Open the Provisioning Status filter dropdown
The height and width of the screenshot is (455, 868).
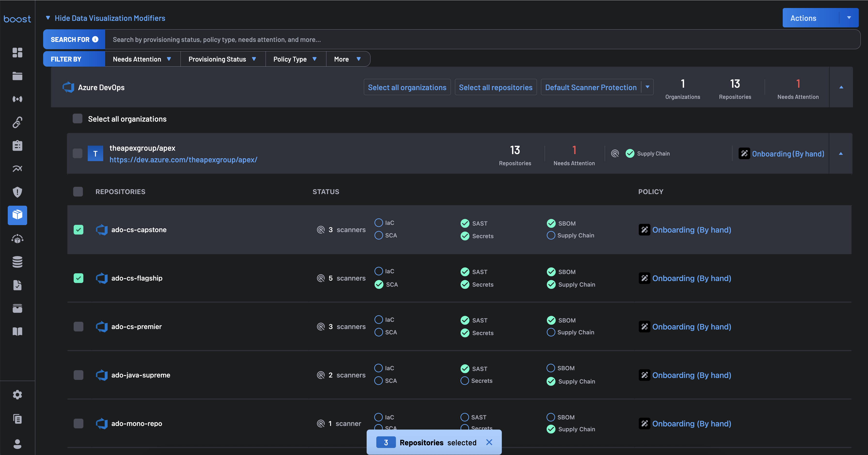(223, 59)
